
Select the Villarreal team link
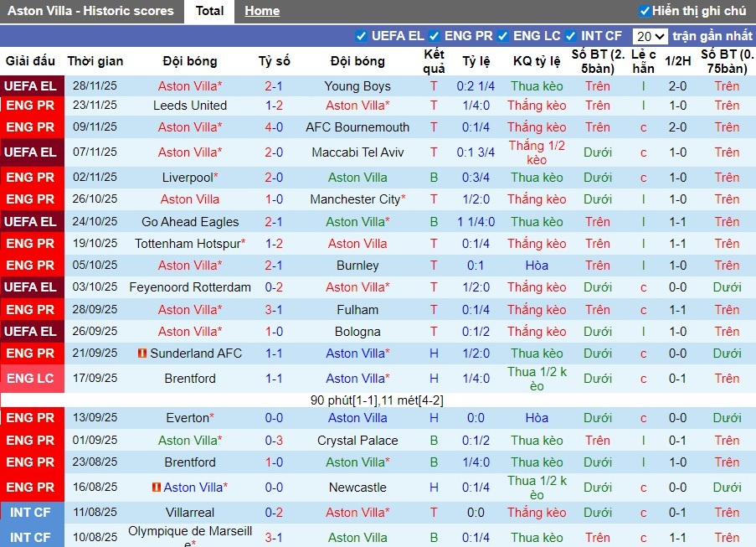click(x=190, y=513)
